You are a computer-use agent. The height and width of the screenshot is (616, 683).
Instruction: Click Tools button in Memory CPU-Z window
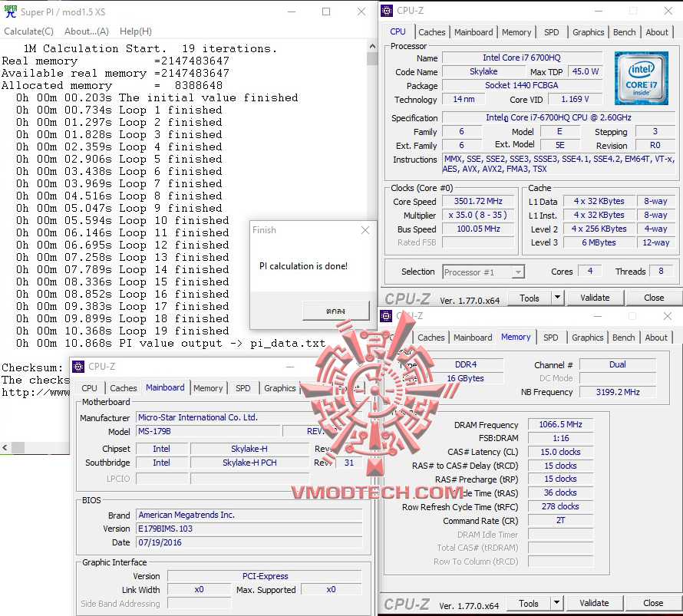529,604
